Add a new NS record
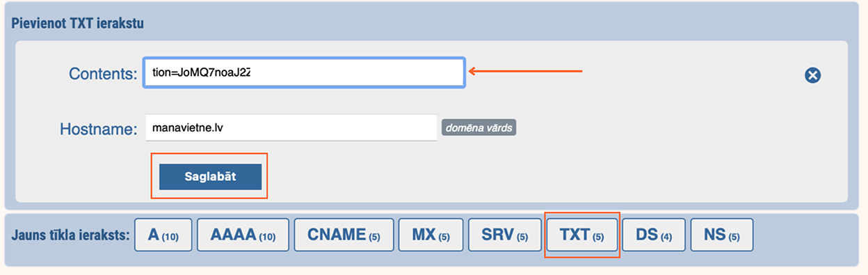 [721, 235]
